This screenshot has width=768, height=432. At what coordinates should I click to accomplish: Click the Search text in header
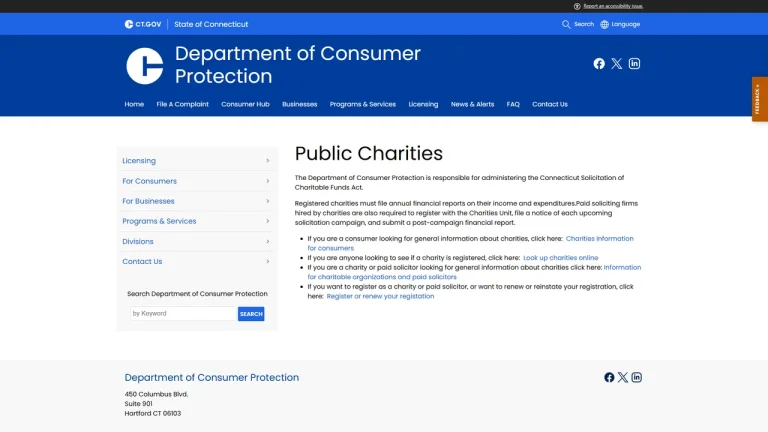[x=584, y=24]
